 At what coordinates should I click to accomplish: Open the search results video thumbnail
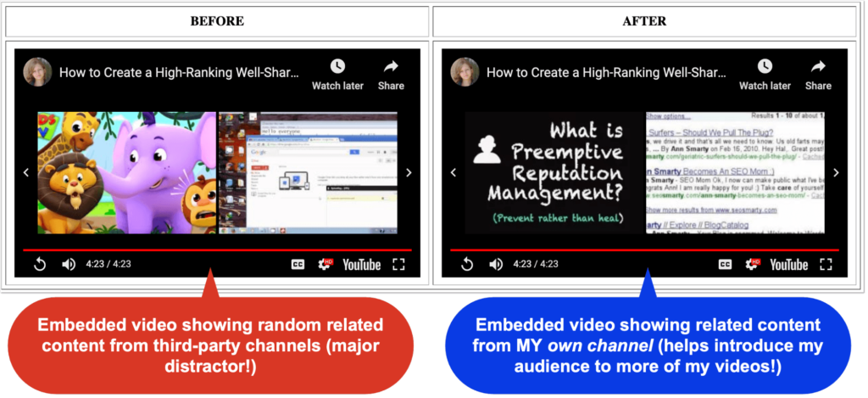(735, 173)
